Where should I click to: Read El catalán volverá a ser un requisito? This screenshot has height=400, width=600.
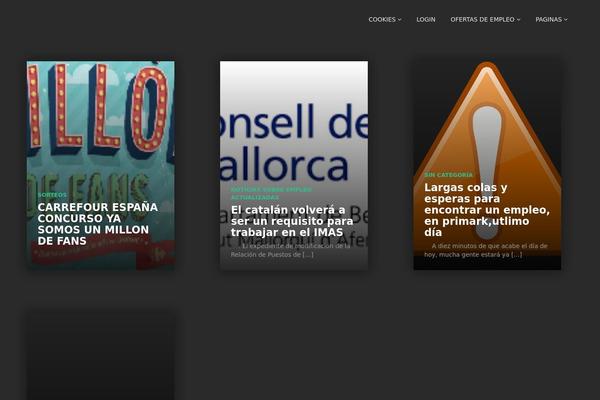click(x=292, y=221)
